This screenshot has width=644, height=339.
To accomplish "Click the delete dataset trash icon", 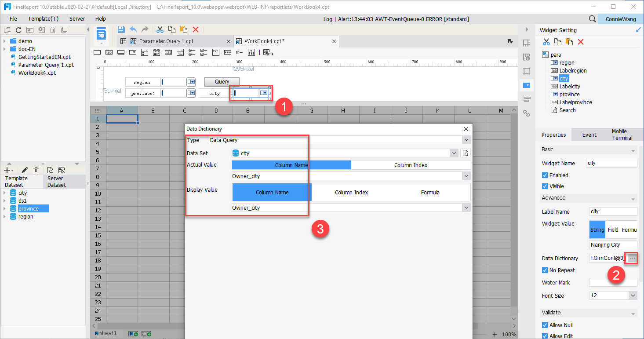I will point(36,170).
